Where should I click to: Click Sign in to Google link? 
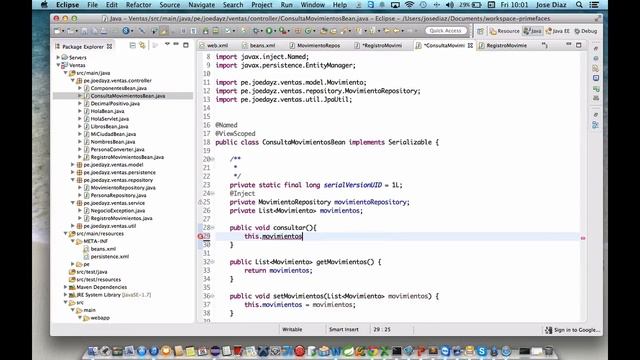577,330
